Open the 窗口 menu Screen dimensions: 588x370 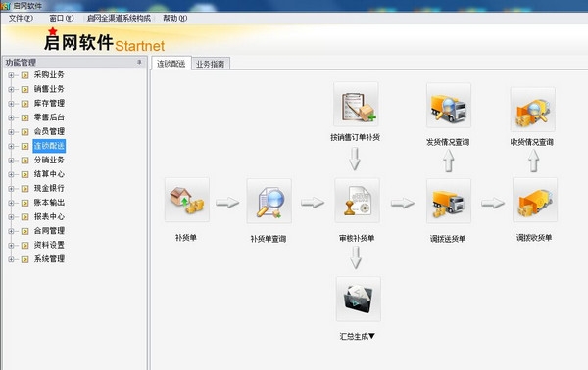[x=62, y=18]
